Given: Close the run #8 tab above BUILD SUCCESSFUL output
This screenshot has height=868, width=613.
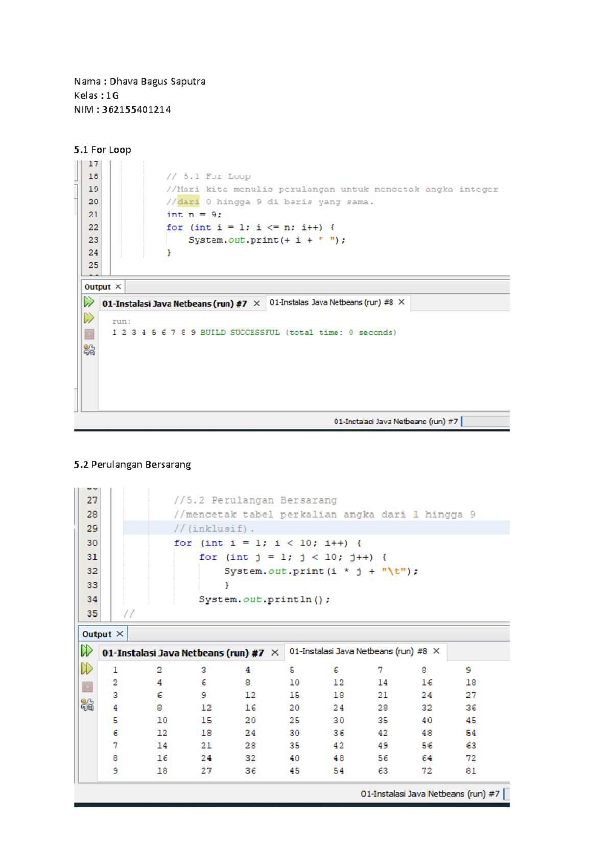Looking at the screenshot, I should coord(402,302).
